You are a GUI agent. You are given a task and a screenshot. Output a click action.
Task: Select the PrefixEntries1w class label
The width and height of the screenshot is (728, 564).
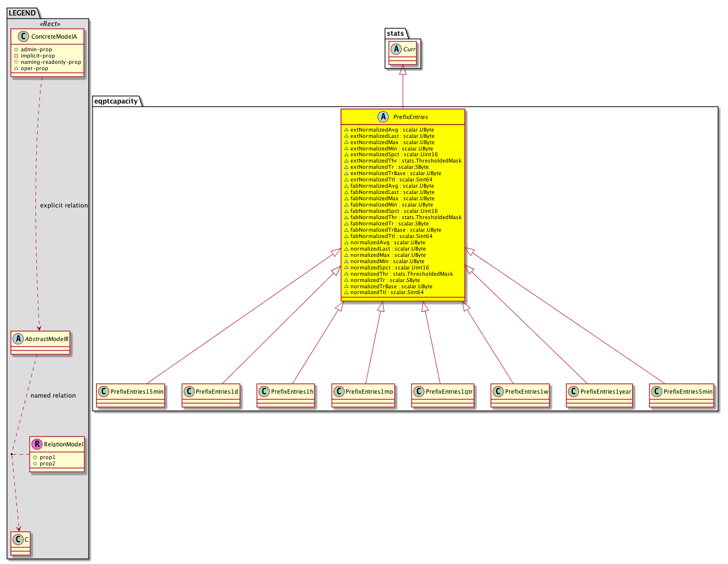click(x=526, y=392)
